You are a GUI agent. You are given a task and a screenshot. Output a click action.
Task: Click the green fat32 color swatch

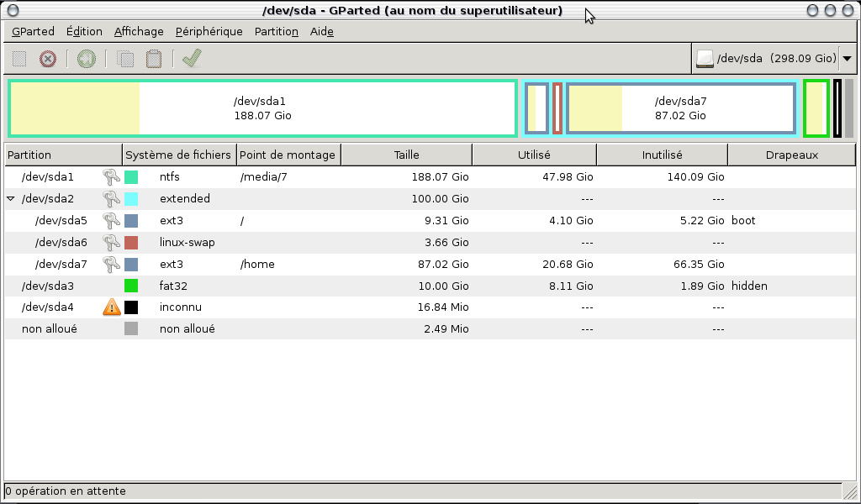(x=131, y=286)
